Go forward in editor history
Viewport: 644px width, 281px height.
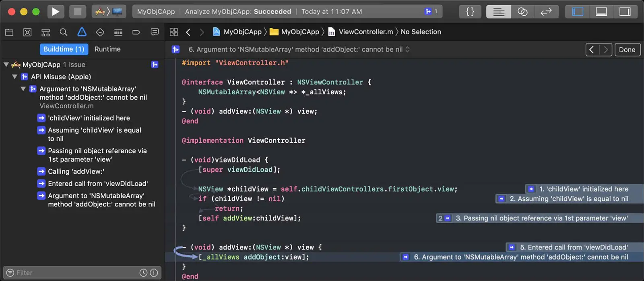point(202,32)
